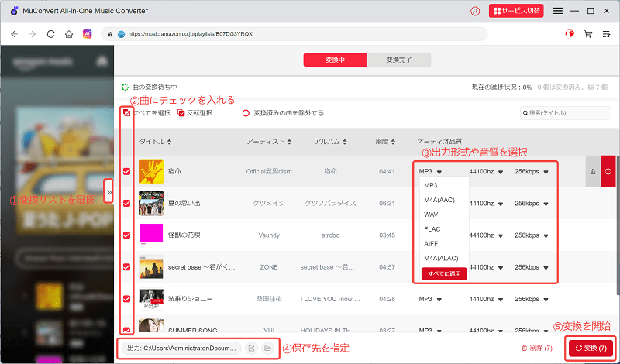620x364 pixels.
Task: Uncheck the SUMMER SONG checkbox
Action: coord(126,330)
